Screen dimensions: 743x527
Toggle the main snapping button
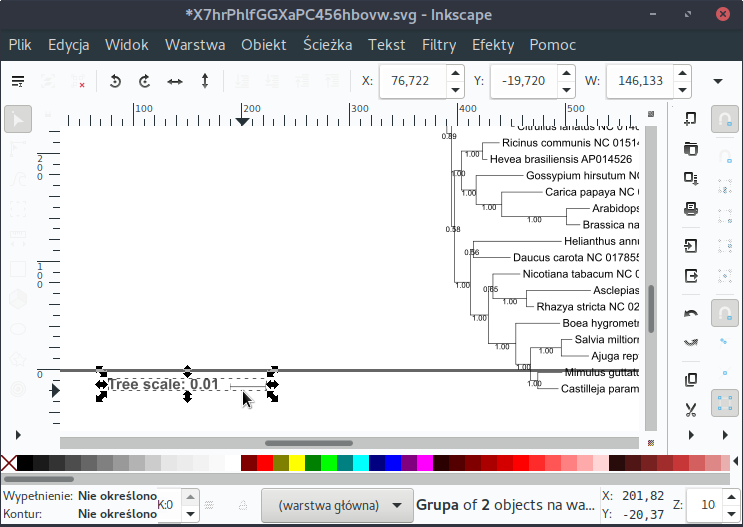click(724, 119)
